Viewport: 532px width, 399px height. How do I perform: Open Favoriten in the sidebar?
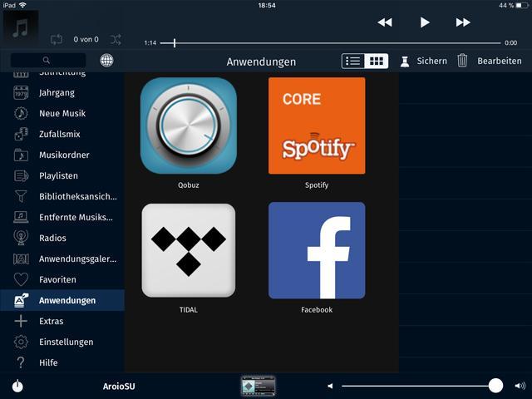tap(62, 279)
